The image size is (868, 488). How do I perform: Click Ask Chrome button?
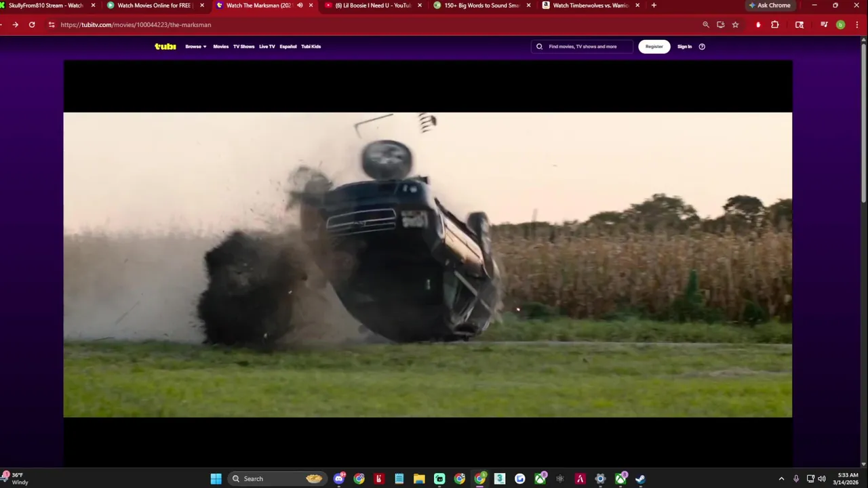tap(770, 5)
